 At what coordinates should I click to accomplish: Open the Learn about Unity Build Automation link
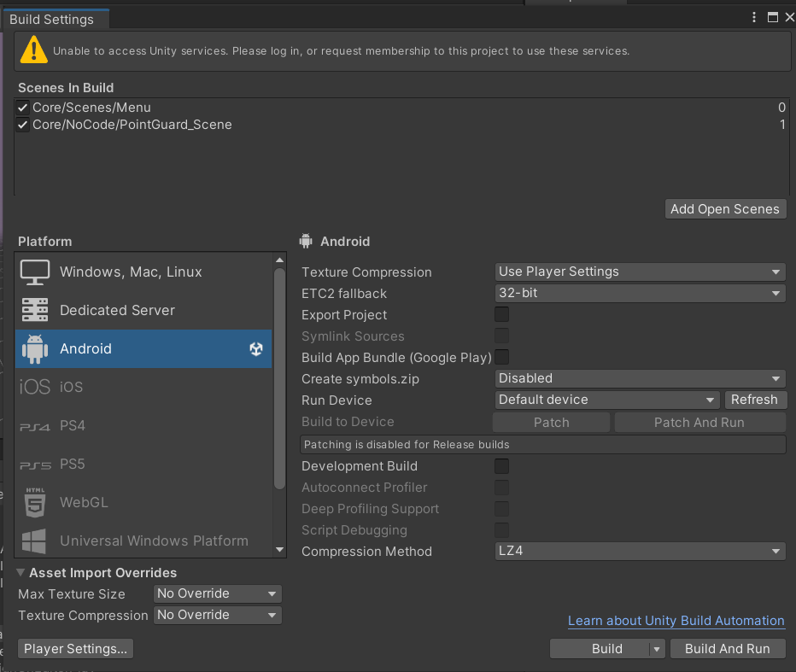coord(676,621)
